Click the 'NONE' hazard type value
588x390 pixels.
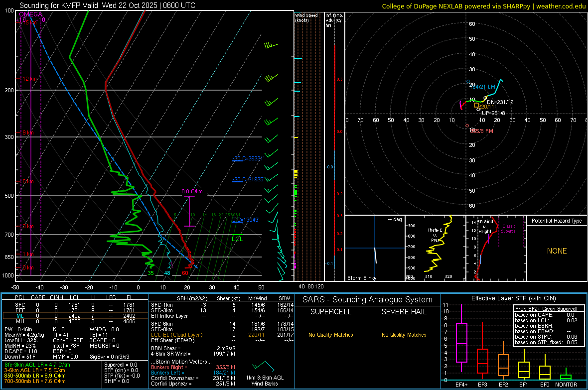point(557,251)
